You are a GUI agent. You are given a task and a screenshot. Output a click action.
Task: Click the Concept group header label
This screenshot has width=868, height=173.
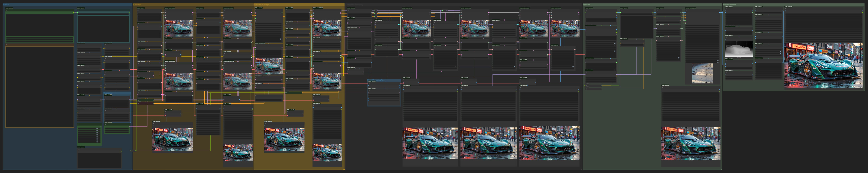(x=137, y=5)
